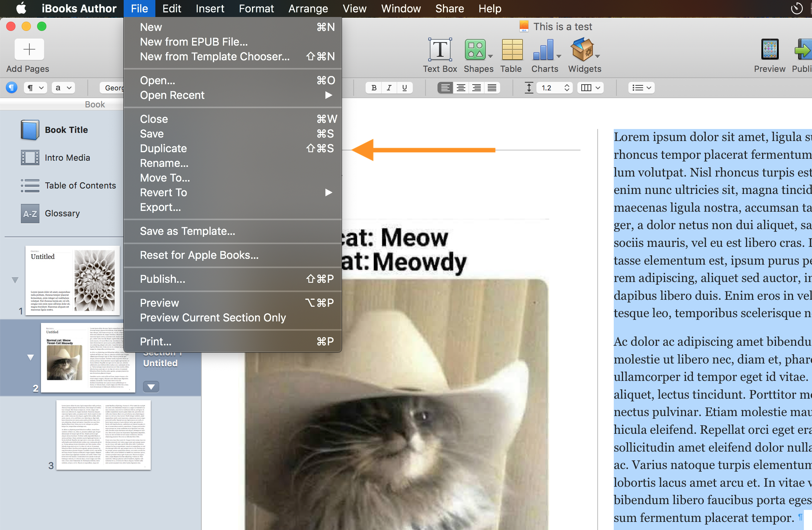This screenshot has width=812, height=530.
Task: Click the Preview iPad icon in toolbar
Action: click(770, 49)
